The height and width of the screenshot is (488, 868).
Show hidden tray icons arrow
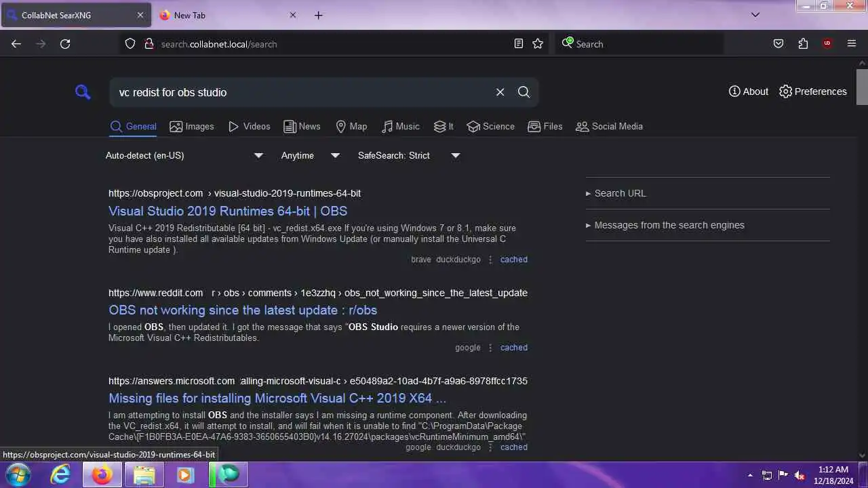coord(750,475)
